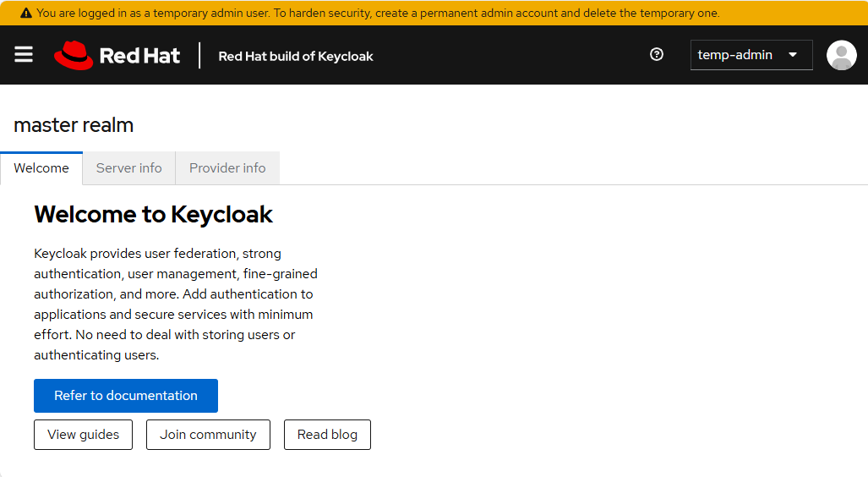This screenshot has height=477, width=868.
Task: Click the 'Red Hat build of Keycloak' title
Action: [x=296, y=57]
